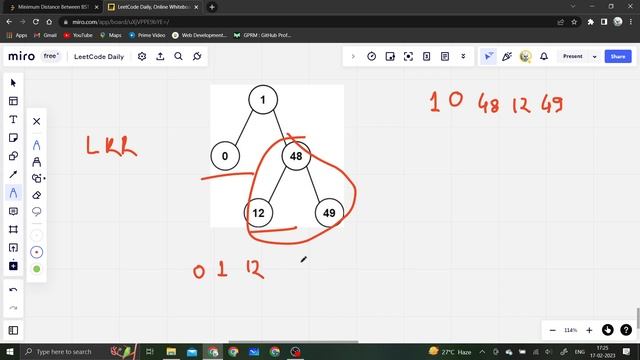Collapse the top toolbar with chevron
This screenshot has width=640, height=360.
(x=353, y=56)
